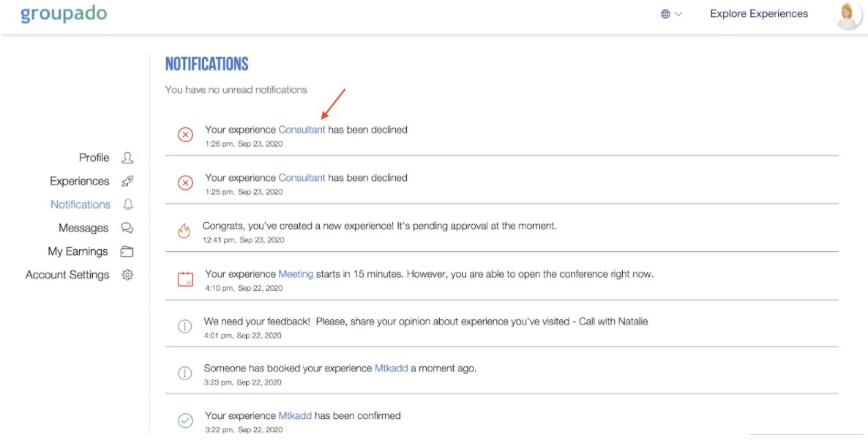The image size is (868, 441).
Task: Click the green checkmark confirmed icon
Action: tap(185, 420)
